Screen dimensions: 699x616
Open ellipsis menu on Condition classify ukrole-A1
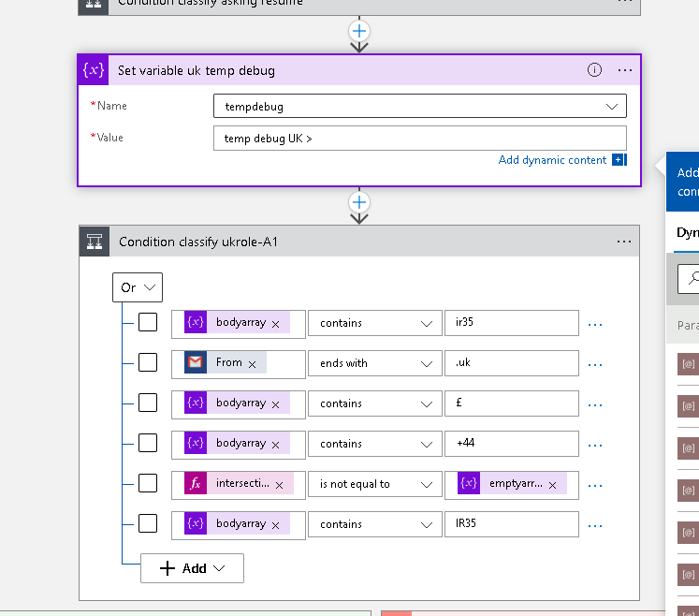[x=623, y=242]
